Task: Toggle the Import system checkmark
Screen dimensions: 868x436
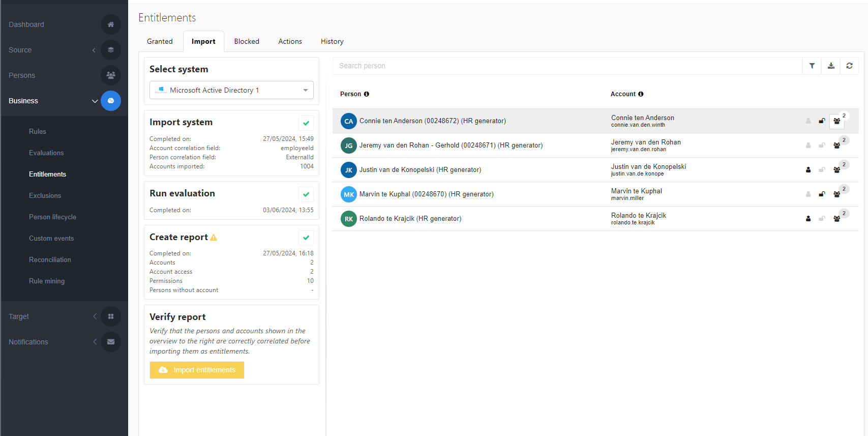Action: [306, 123]
